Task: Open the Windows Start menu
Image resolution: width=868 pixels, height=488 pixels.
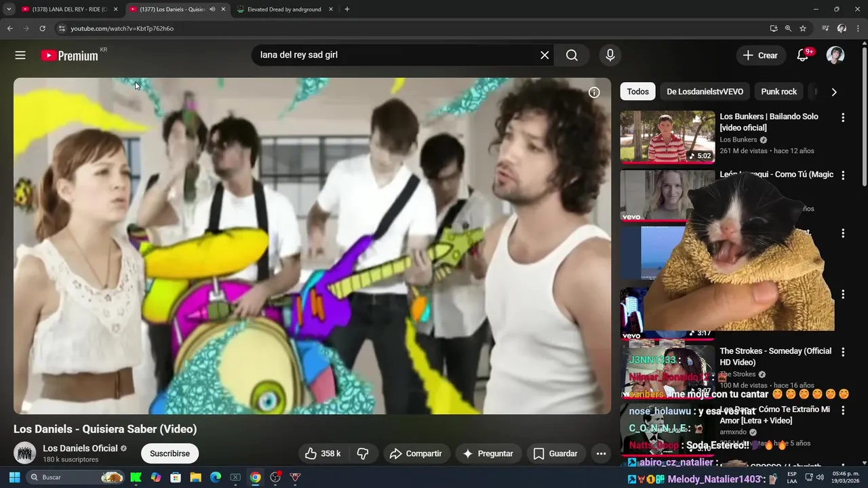Action: tap(14, 477)
